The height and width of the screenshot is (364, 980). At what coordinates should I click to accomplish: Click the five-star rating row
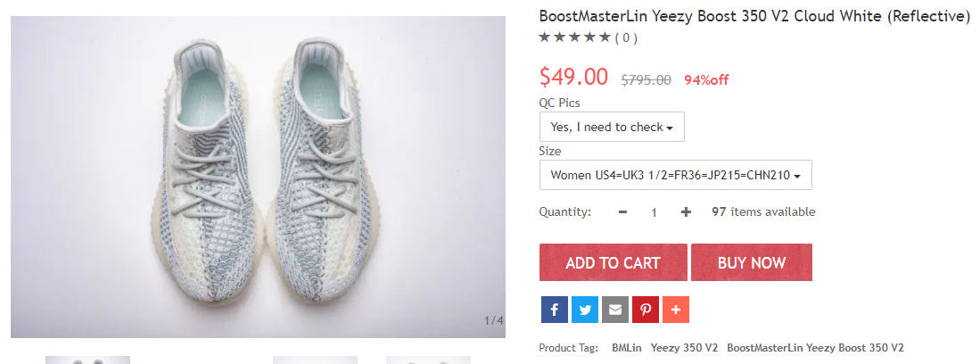click(574, 37)
